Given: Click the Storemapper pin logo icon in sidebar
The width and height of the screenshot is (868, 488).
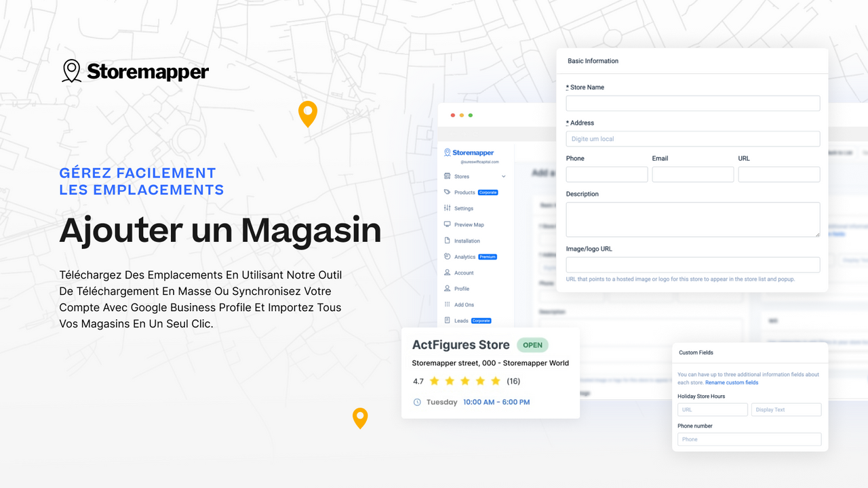Looking at the screenshot, I should pos(448,152).
